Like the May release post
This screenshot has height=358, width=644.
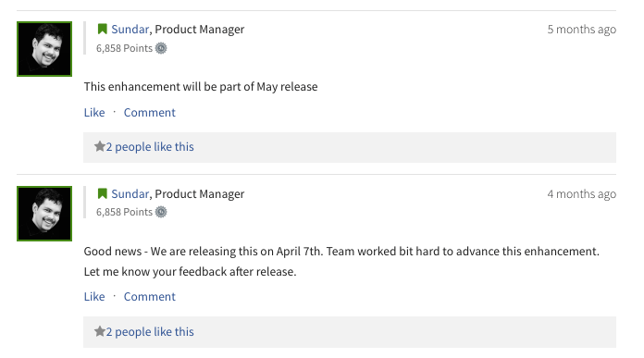(94, 113)
